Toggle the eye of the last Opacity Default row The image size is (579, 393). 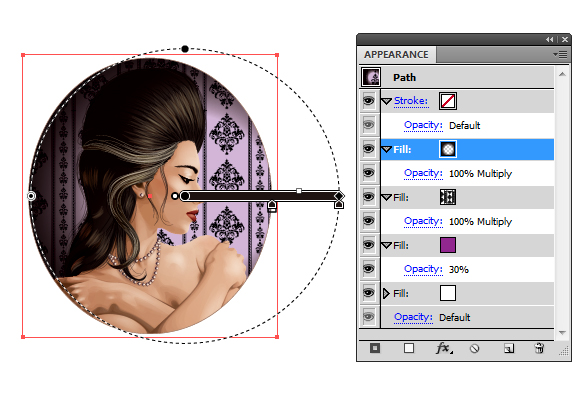click(x=369, y=317)
